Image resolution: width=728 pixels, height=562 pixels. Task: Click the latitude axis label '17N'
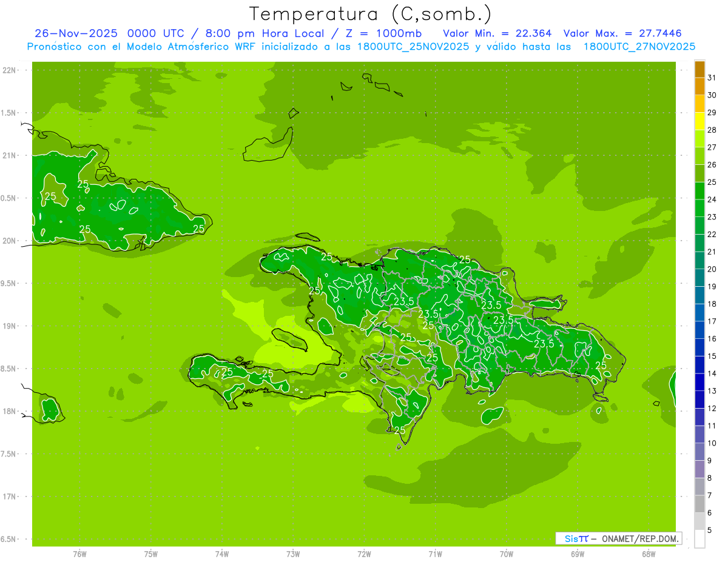(x=9, y=497)
